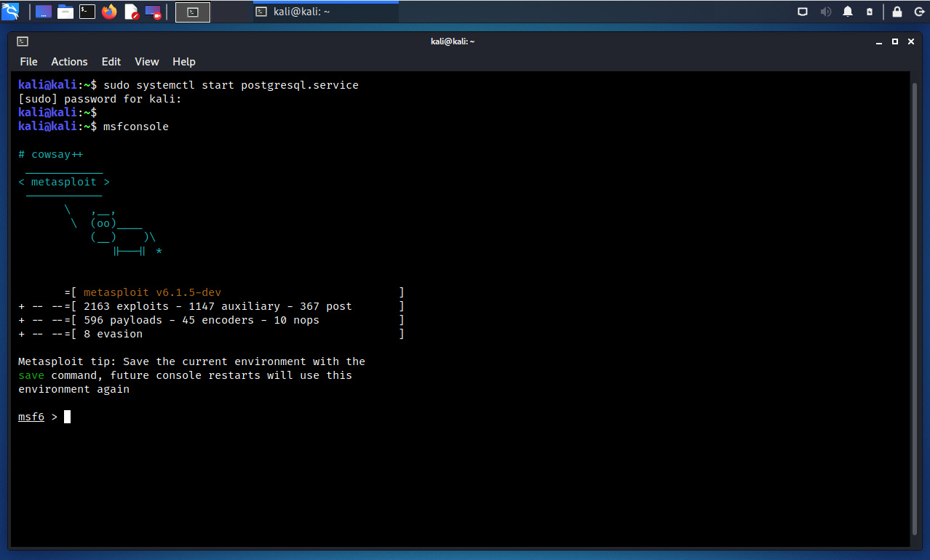930x560 pixels.
Task: Open the battery power manager icon
Action: (870, 12)
